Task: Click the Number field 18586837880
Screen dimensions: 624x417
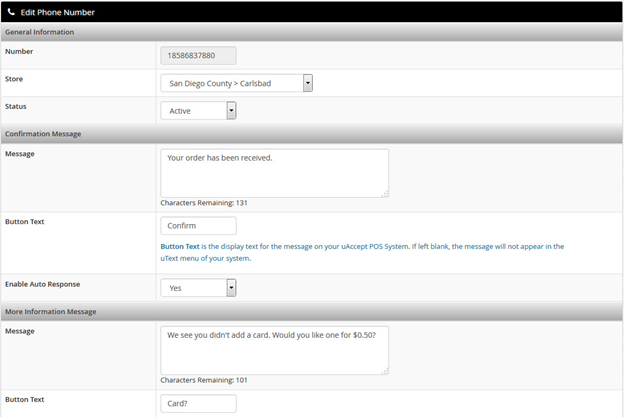Action: pyautogui.click(x=198, y=55)
